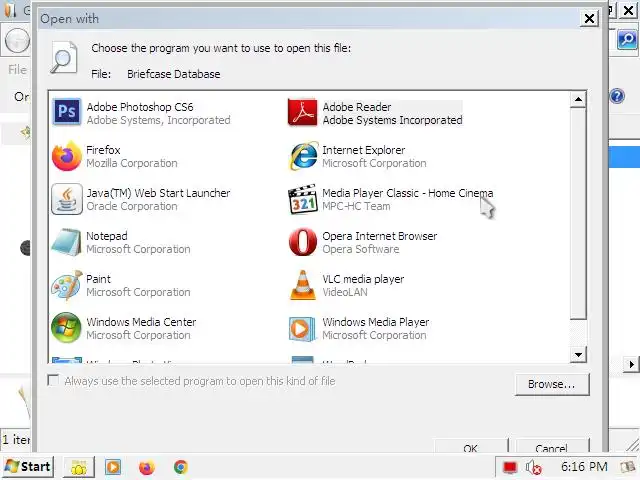Screen dimensions: 640x480
Task: Select the Windows Media Player text
Action: [376, 322]
